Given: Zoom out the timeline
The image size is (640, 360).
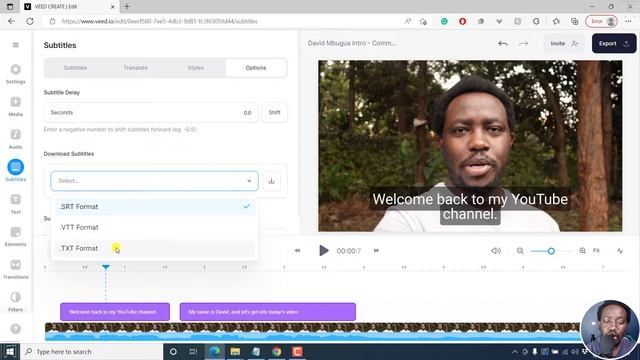Looking at the screenshot, I should tap(520, 251).
